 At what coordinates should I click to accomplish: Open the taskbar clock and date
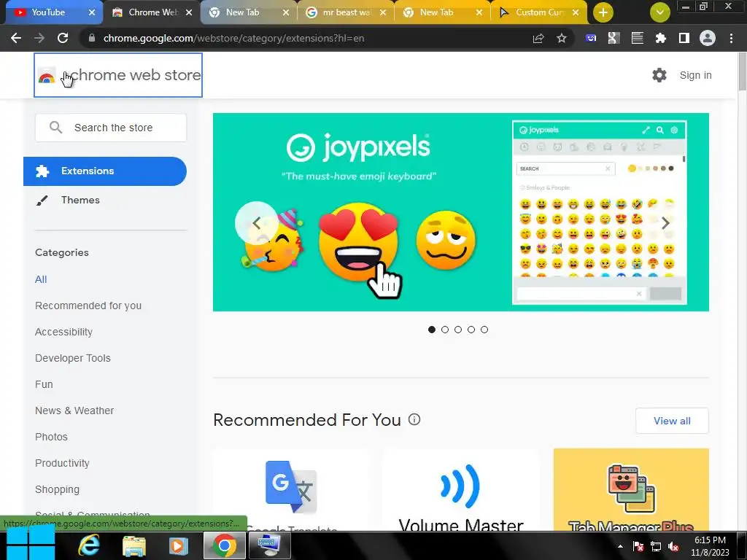point(710,546)
